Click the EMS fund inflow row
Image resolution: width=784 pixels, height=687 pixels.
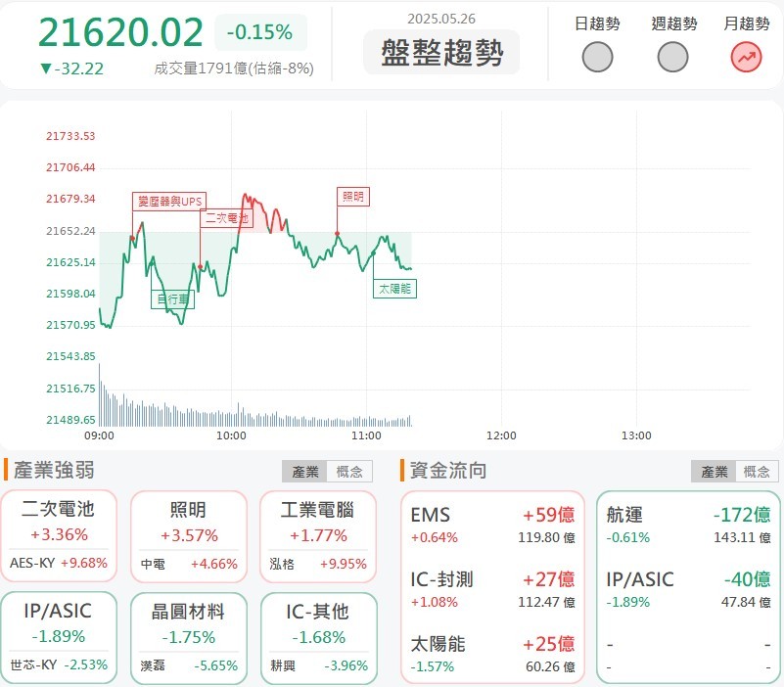coord(492,524)
